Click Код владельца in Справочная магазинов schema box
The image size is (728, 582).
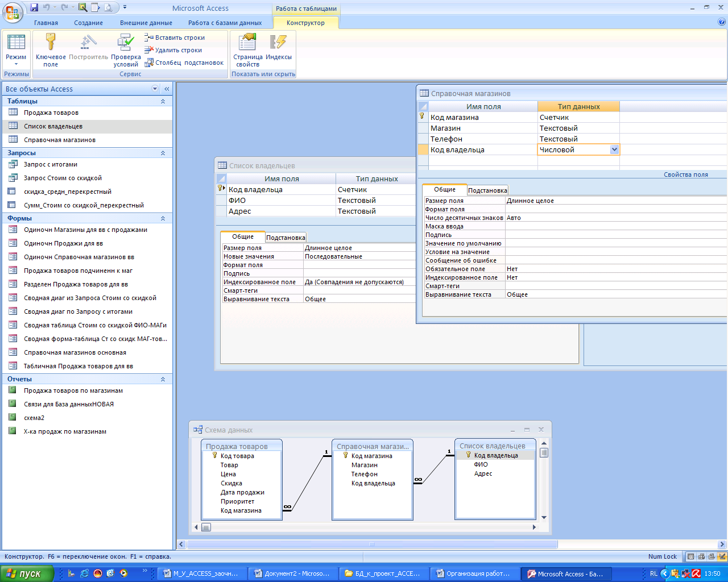coord(373,483)
